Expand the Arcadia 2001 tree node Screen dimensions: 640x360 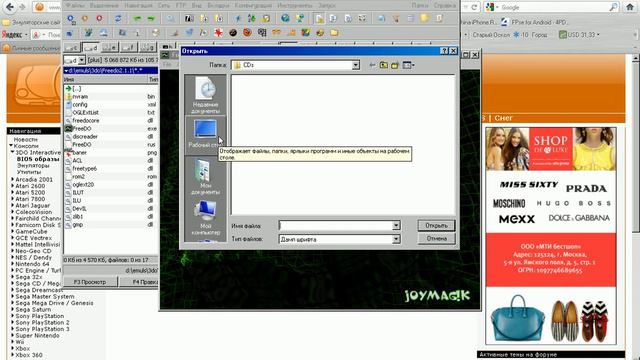(13, 179)
